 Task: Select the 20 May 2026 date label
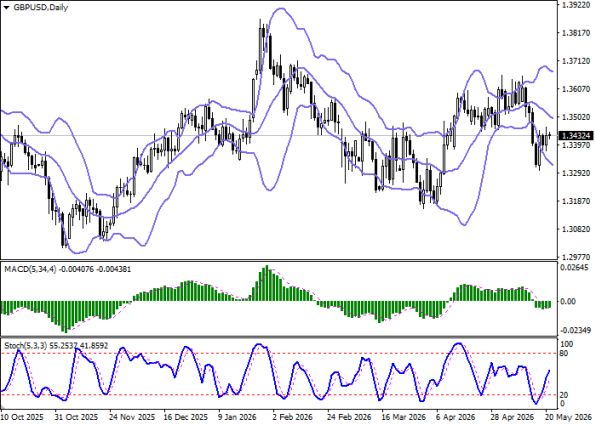pyautogui.click(x=569, y=417)
